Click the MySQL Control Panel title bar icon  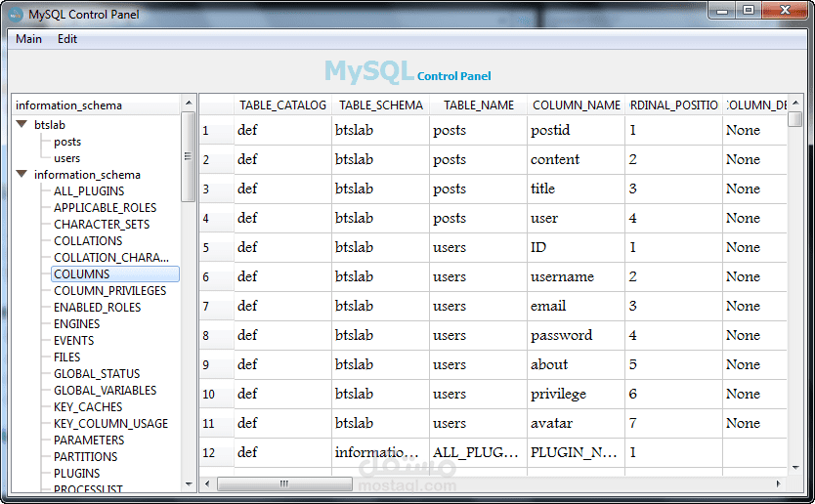pyautogui.click(x=15, y=14)
